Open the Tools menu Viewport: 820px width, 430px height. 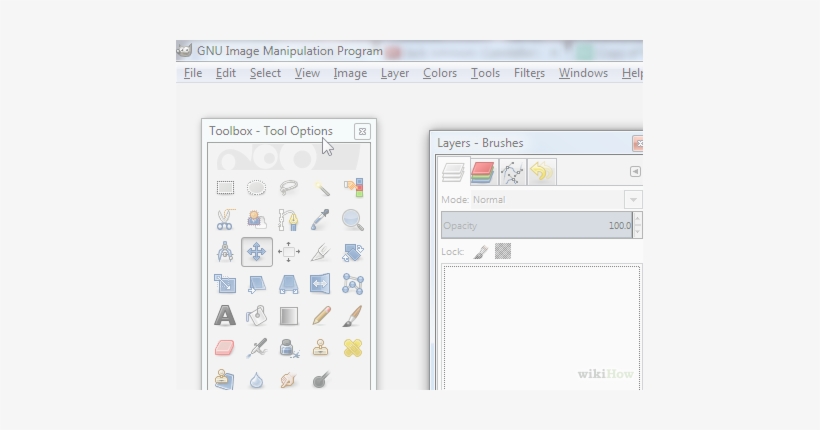tap(485, 73)
